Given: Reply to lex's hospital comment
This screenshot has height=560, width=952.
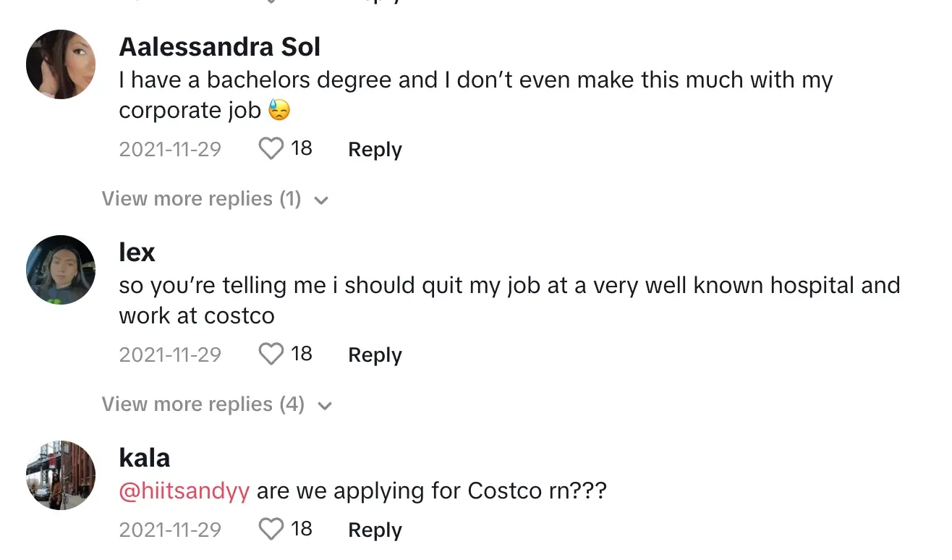Looking at the screenshot, I should coord(375,355).
